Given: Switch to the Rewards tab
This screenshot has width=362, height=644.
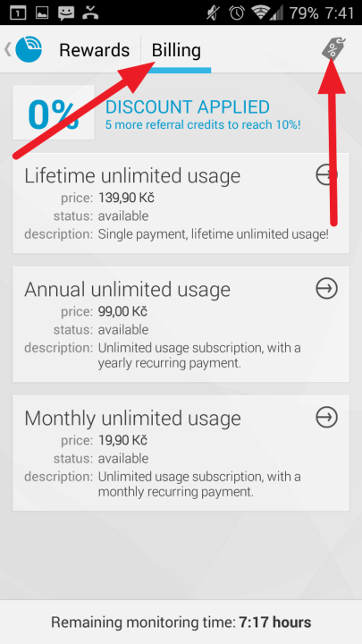Looking at the screenshot, I should [95, 50].
